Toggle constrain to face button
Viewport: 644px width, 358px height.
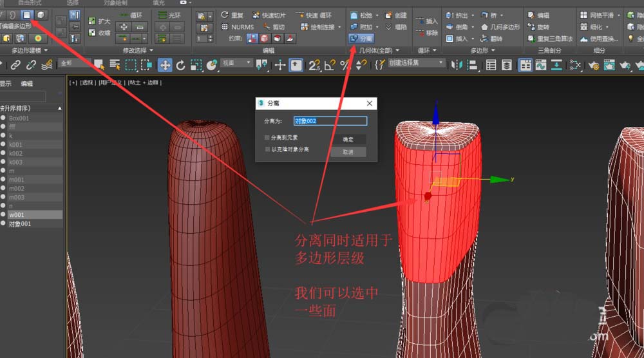tap(277, 39)
